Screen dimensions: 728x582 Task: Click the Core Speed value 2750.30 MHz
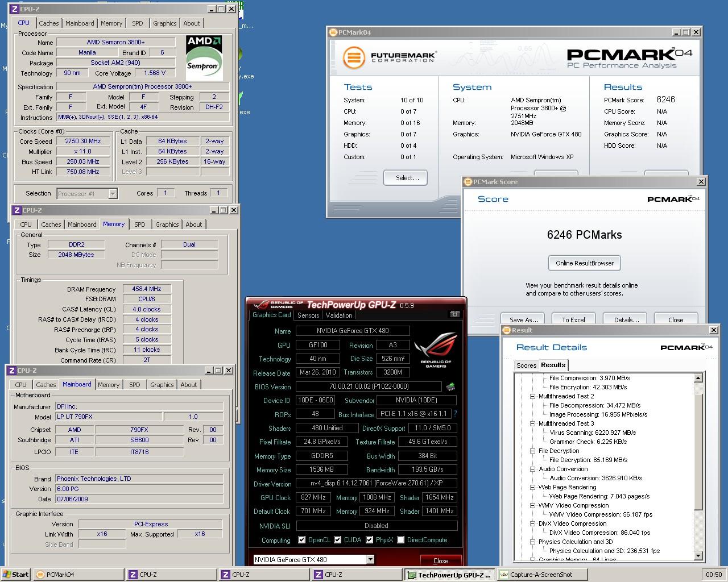coord(84,142)
